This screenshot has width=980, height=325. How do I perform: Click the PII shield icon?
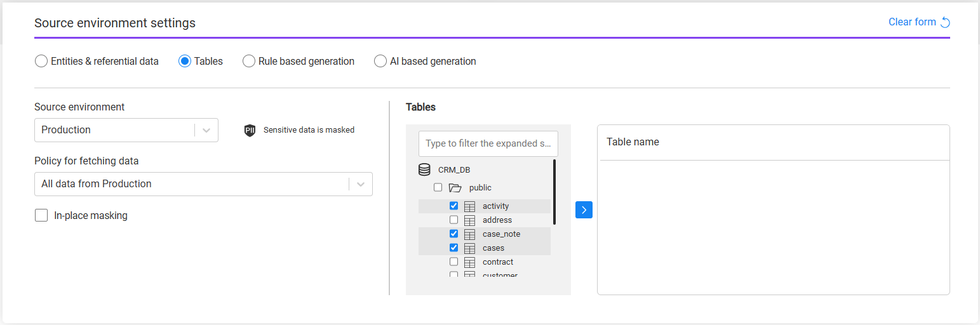(x=250, y=130)
